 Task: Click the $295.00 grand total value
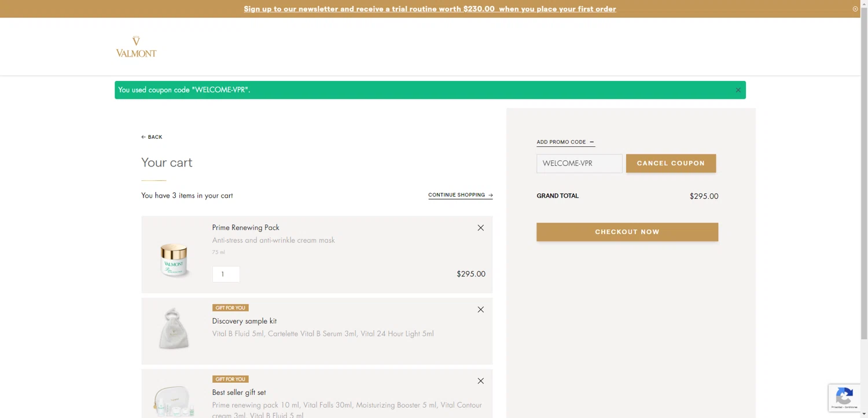[704, 197]
